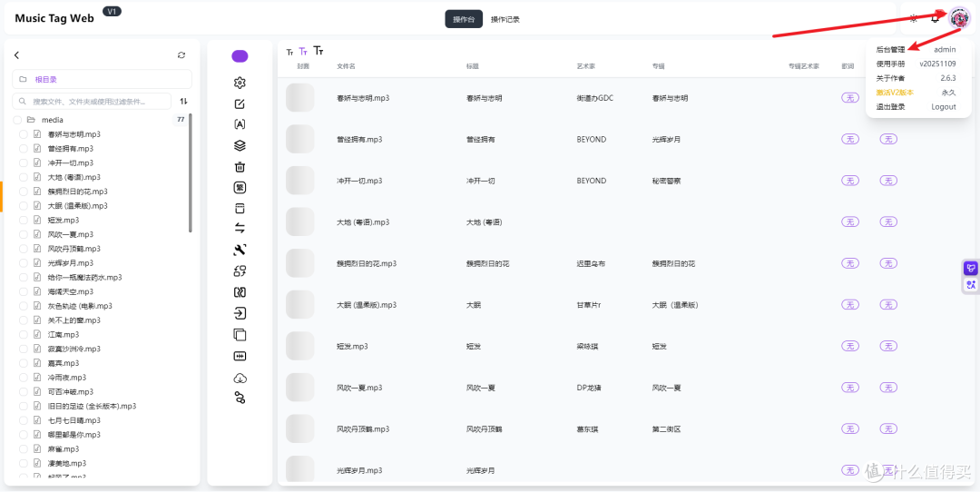This screenshot has height=492, width=980.
Task: Click the file tree vertical scrollbar
Action: point(190,172)
